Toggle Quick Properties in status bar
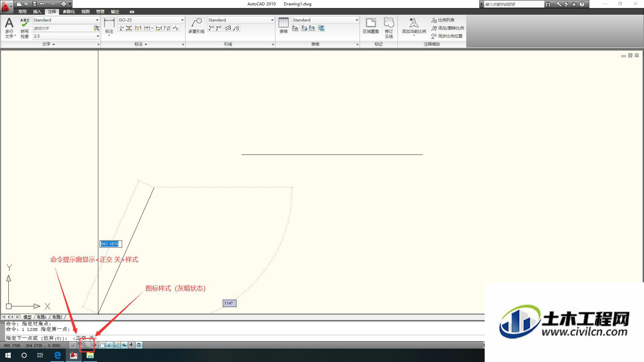The image size is (644, 362). (139, 345)
